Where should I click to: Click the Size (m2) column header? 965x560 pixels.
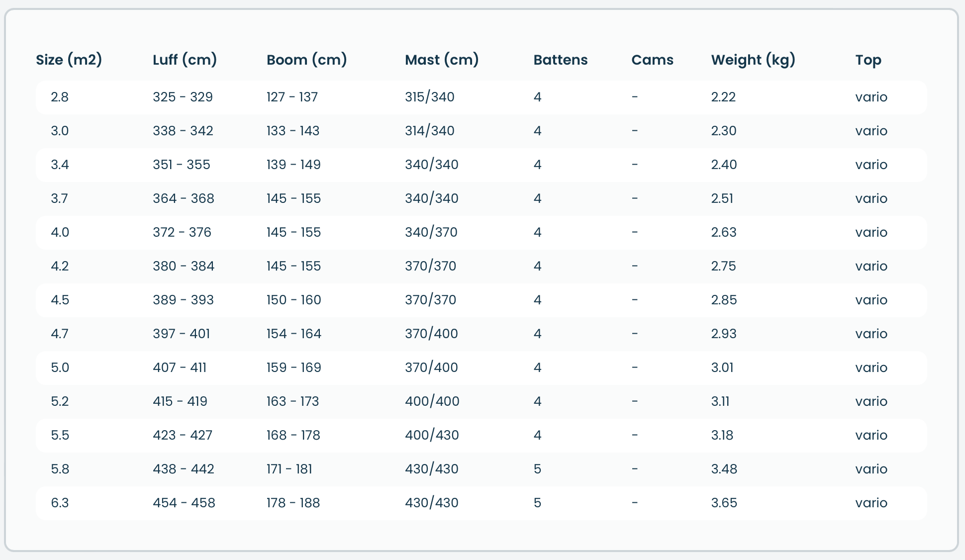click(69, 60)
